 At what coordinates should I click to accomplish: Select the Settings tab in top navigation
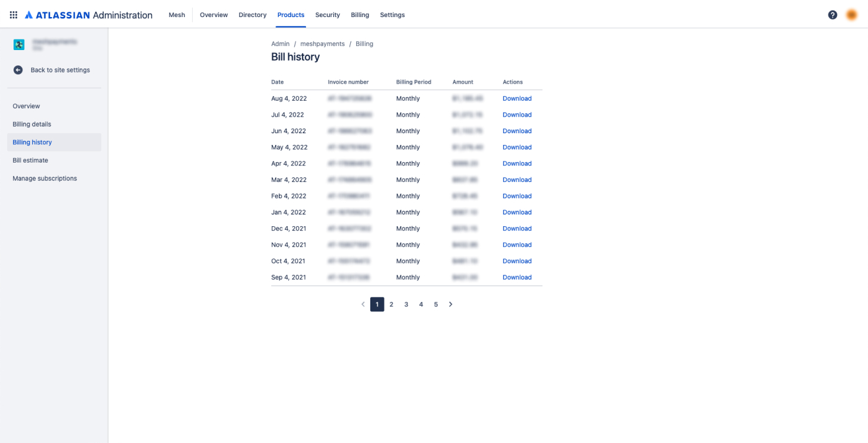pyautogui.click(x=392, y=15)
